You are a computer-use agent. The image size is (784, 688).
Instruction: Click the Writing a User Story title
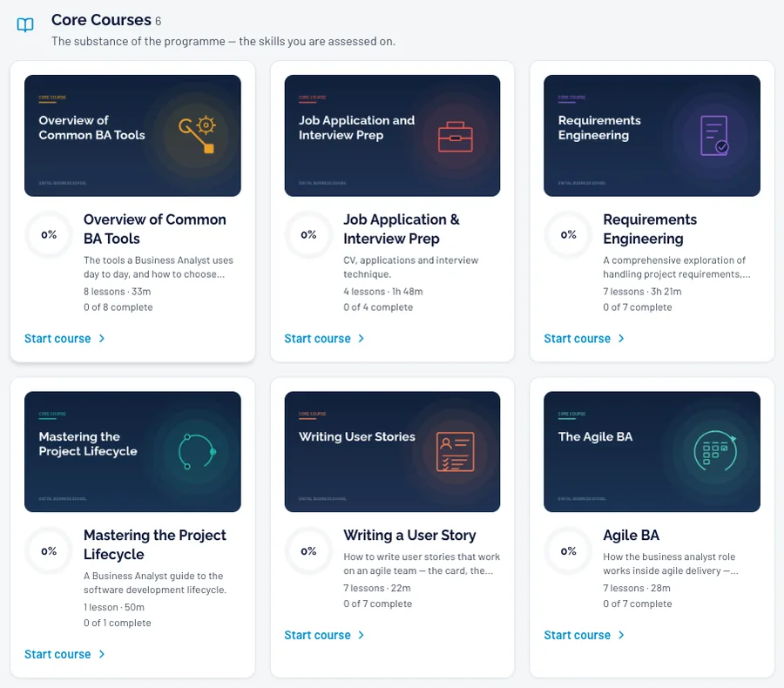click(x=409, y=535)
